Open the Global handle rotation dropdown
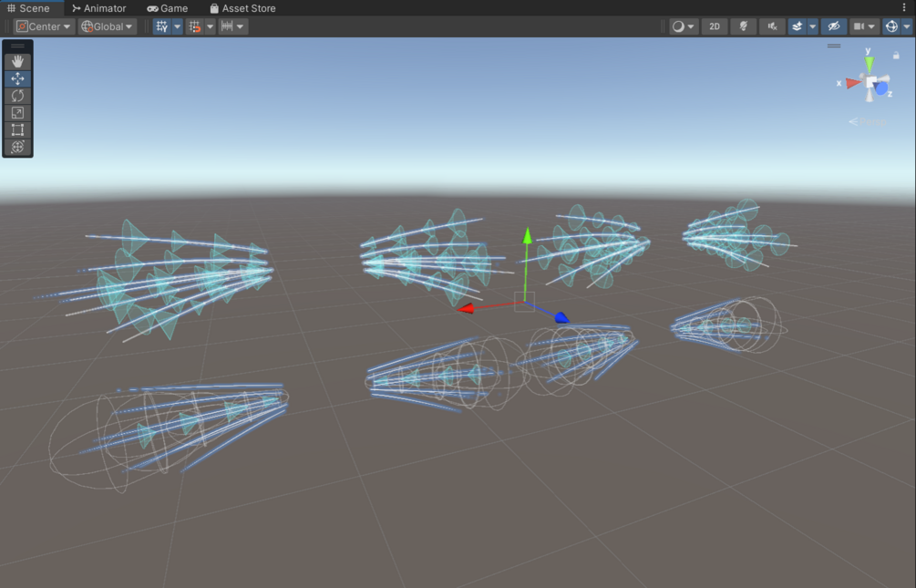This screenshot has height=588, width=916. click(x=108, y=26)
